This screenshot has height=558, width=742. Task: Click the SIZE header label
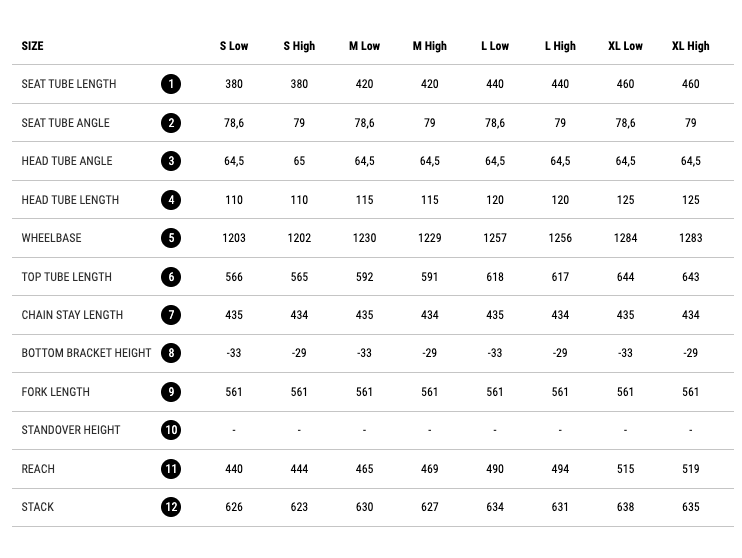[x=33, y=46]
